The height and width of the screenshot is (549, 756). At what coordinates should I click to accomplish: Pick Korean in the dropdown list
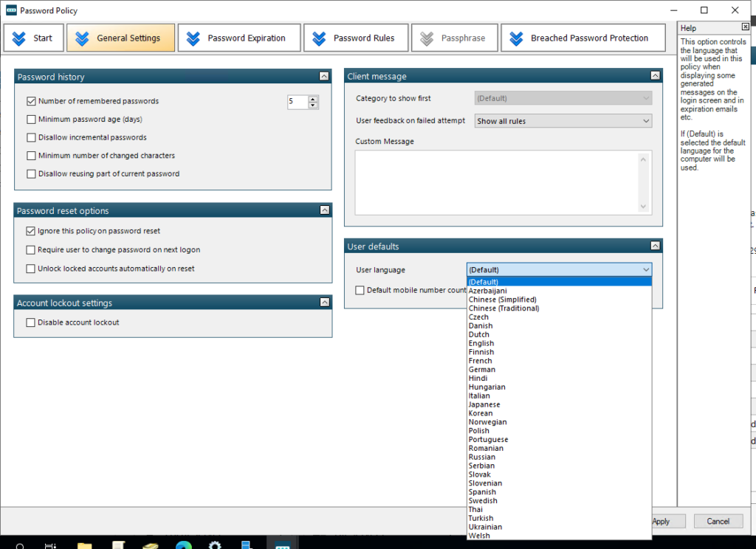coord(560,413)
